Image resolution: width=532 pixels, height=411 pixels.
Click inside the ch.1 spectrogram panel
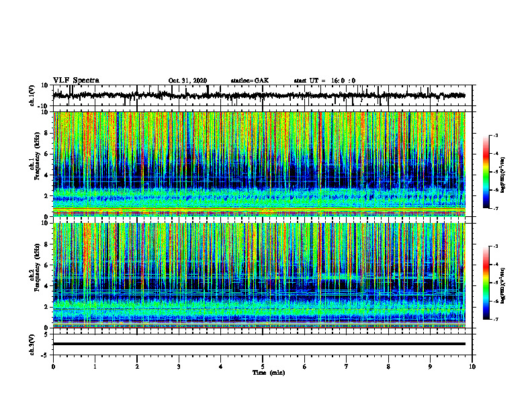point(259,164)
